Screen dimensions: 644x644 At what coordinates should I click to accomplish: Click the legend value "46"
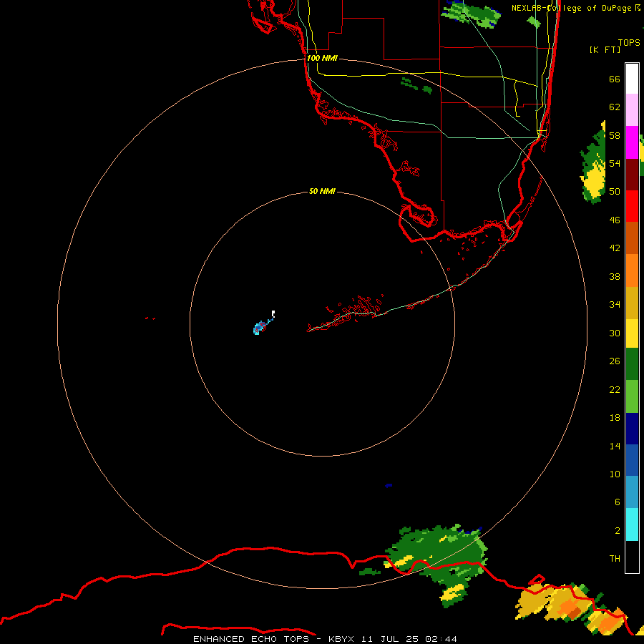(x=615, y=220)
